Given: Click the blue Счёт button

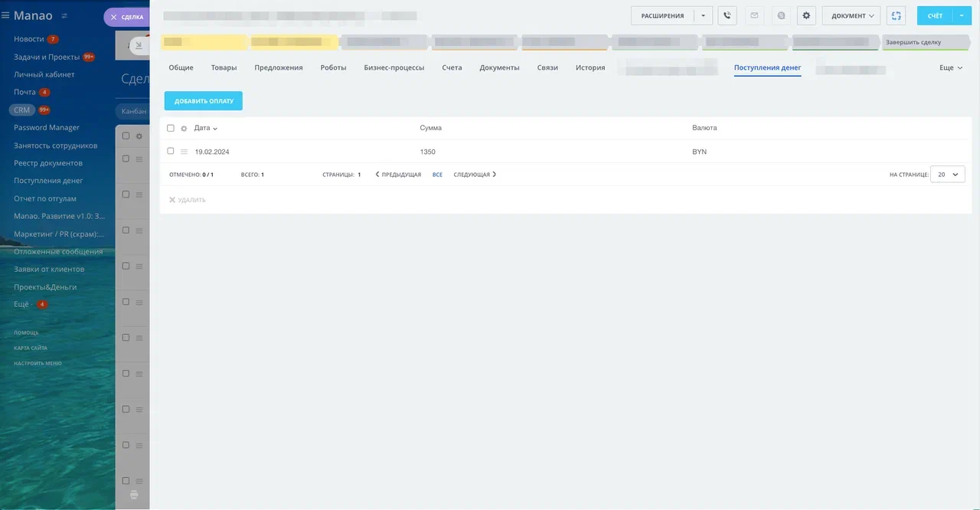Looking at the screenshot, I should coord(935,15).
